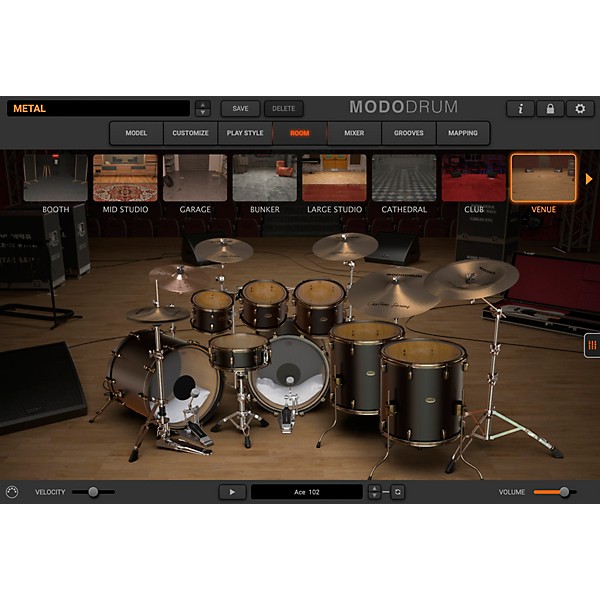
Task: Open the side mixer panel handle
Action: pyautogui.click(x=592, y=345)
